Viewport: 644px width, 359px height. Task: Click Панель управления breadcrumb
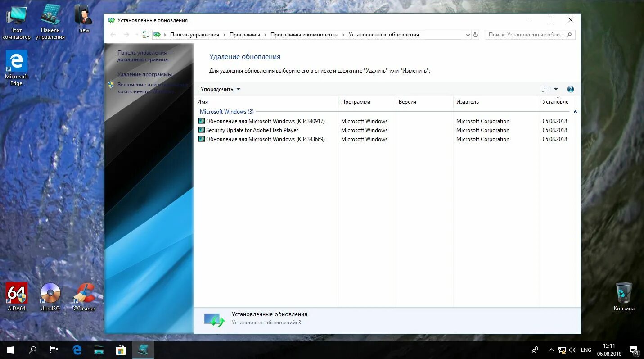click(194, 35)
